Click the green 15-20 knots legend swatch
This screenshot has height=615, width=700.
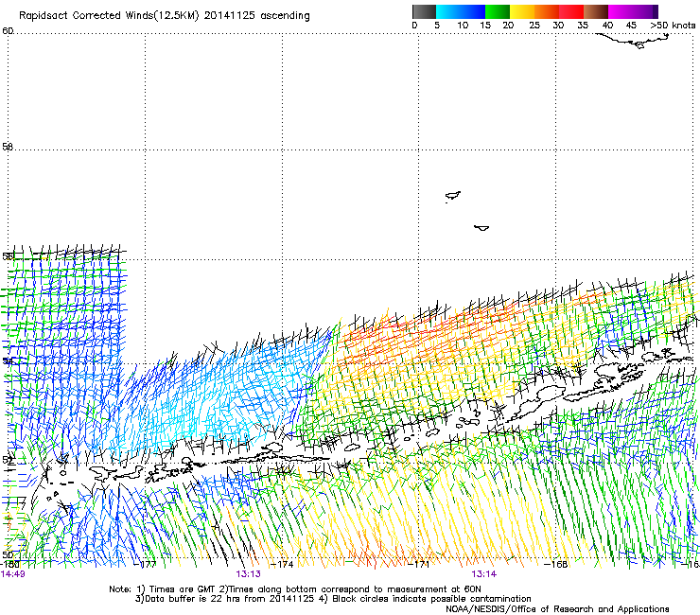(x=498, y=11)
